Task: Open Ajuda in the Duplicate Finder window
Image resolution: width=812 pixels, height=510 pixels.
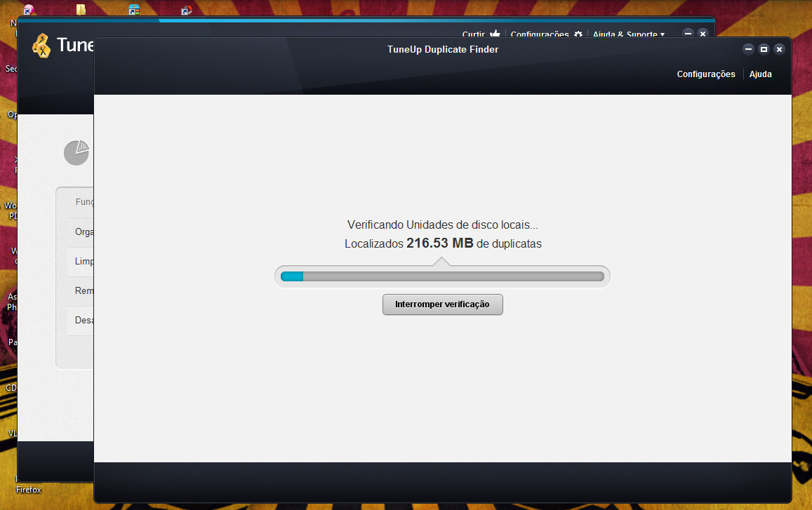Action: 760,74
